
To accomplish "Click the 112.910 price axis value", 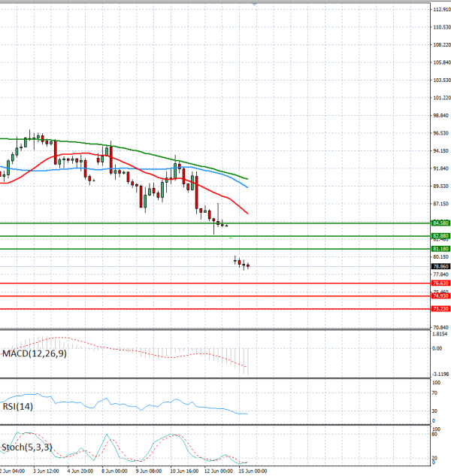I will click(x=442, y=10).
